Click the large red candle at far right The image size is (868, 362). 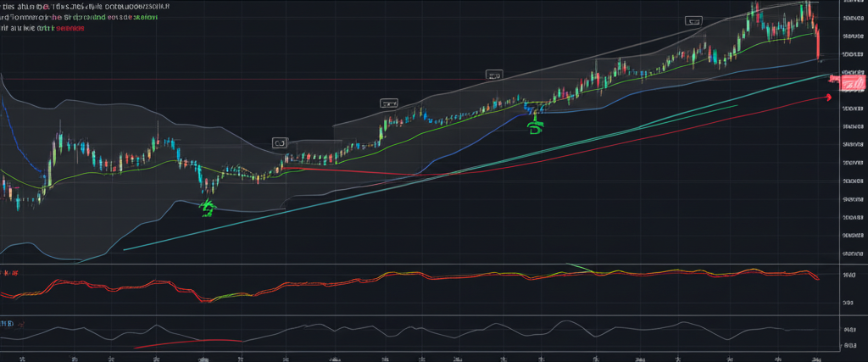pos(818,42)
